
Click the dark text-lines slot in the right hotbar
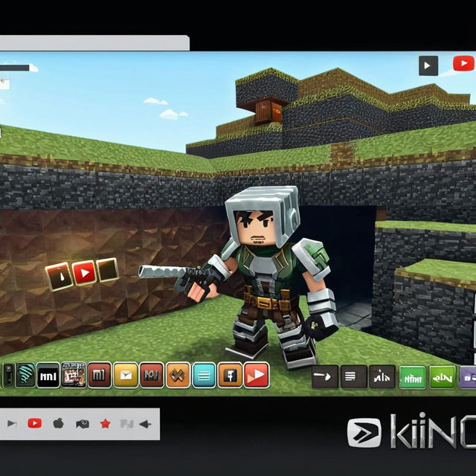[x=354, y=377]
